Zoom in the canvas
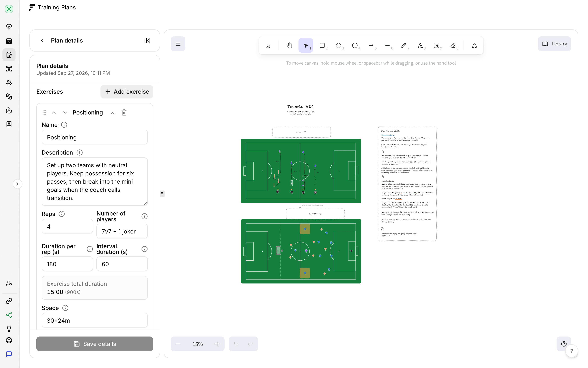588x368 pixels. coord(217,344)
